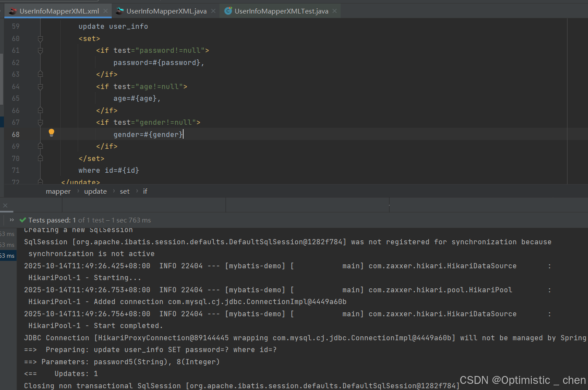The width and height of the screenshot is (588, 390).
Task: Click the test="age!=null" condition
Action: (148, 86)
